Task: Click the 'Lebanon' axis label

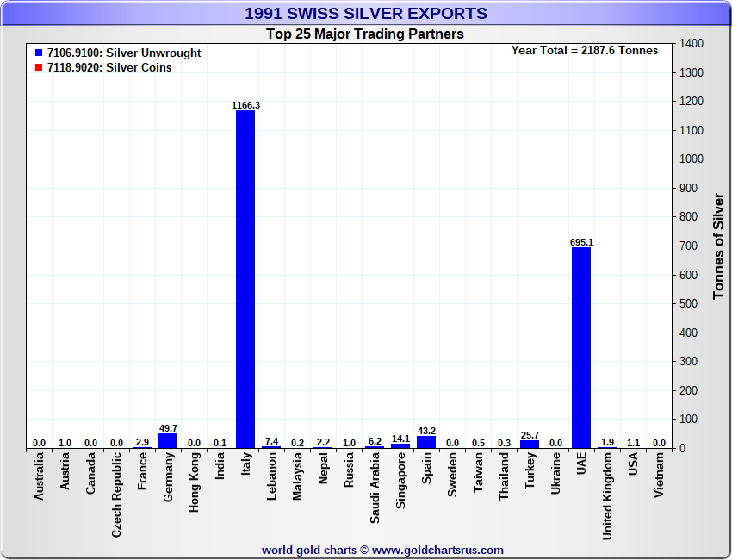Action: click(271, 476)
